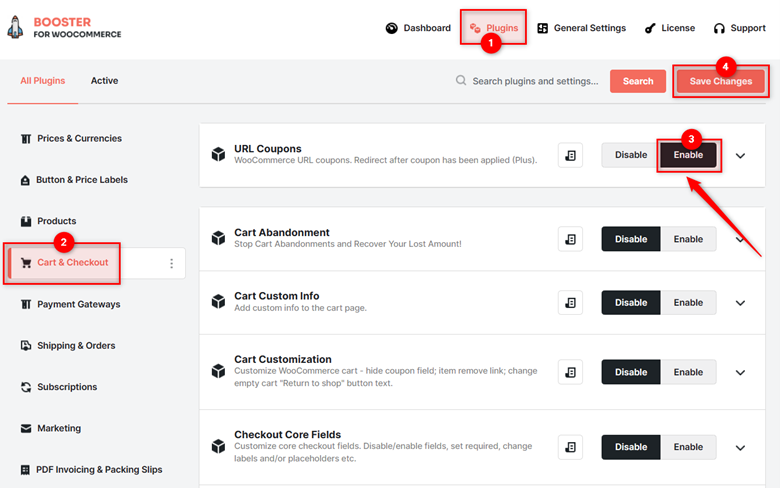Open documentation icon for Cart Abandonment

point(570,239)
